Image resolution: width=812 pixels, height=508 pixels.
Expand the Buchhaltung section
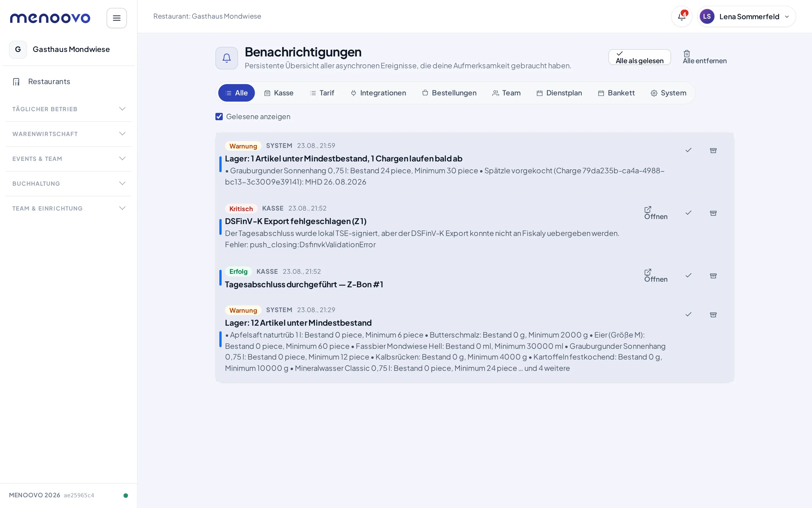(x=69, y=184)
